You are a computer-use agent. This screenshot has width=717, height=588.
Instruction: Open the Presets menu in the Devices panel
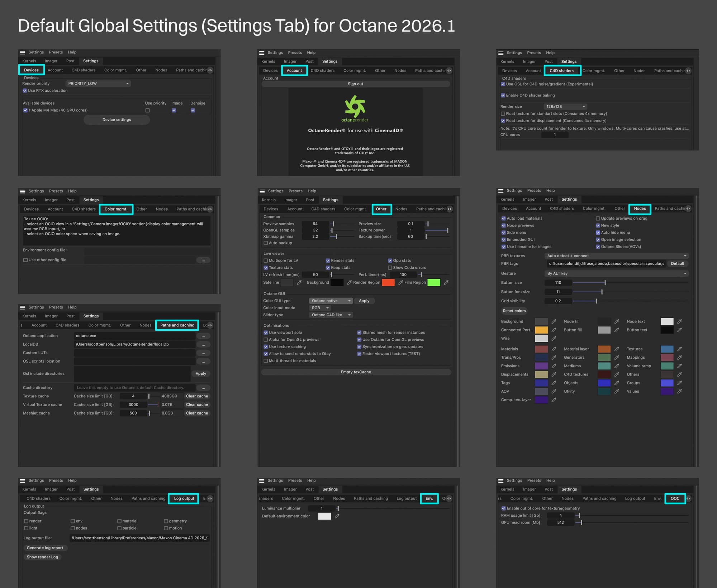coord(56,52)
